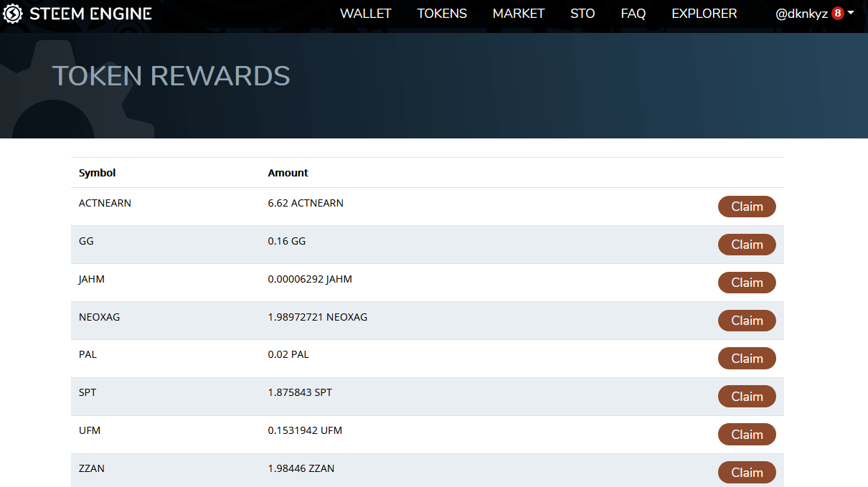This screenshot has height=487, width=868.
Task: Select the UFM symbol cell
Action: [90, 431]
